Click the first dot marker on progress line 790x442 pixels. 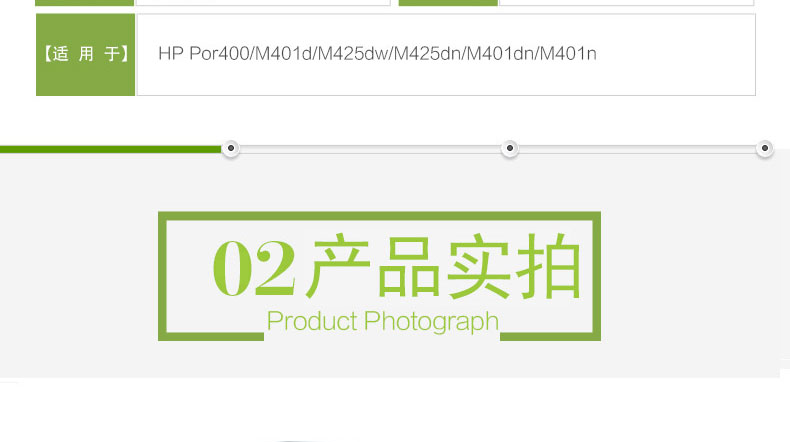[x=231, y=148]
